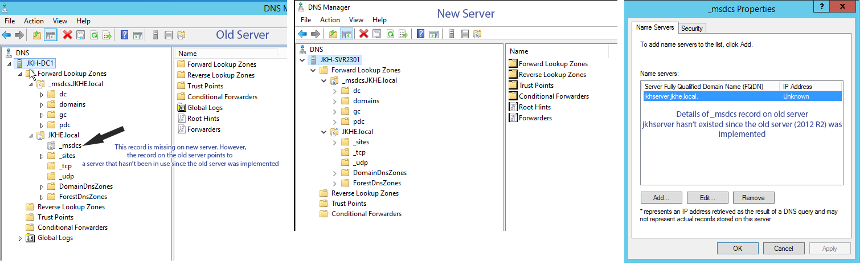Click Help icon in Old Server toolbar
The height and width of the screenshot is (272, 868).
coord(124,35)
